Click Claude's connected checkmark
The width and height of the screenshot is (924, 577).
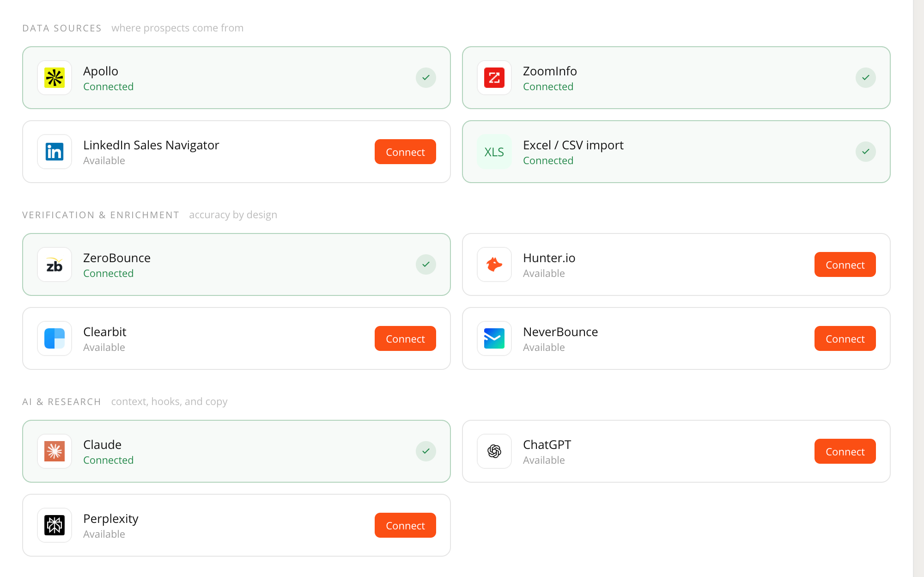click(426, 451)
